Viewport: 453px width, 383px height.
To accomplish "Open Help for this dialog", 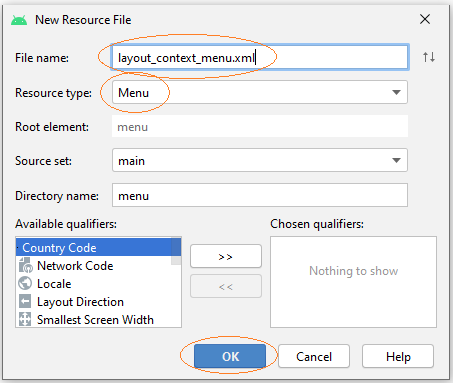I will (x=398, y=356).
